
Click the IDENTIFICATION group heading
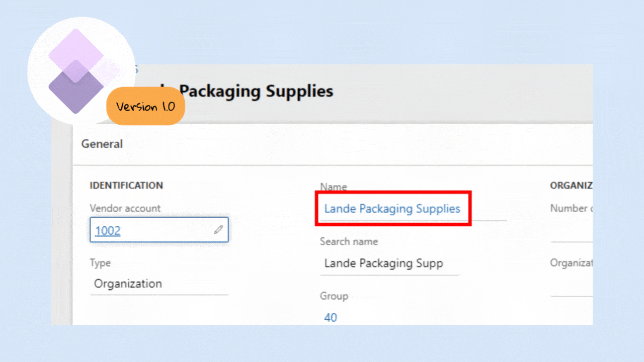[x=126, y=186]
